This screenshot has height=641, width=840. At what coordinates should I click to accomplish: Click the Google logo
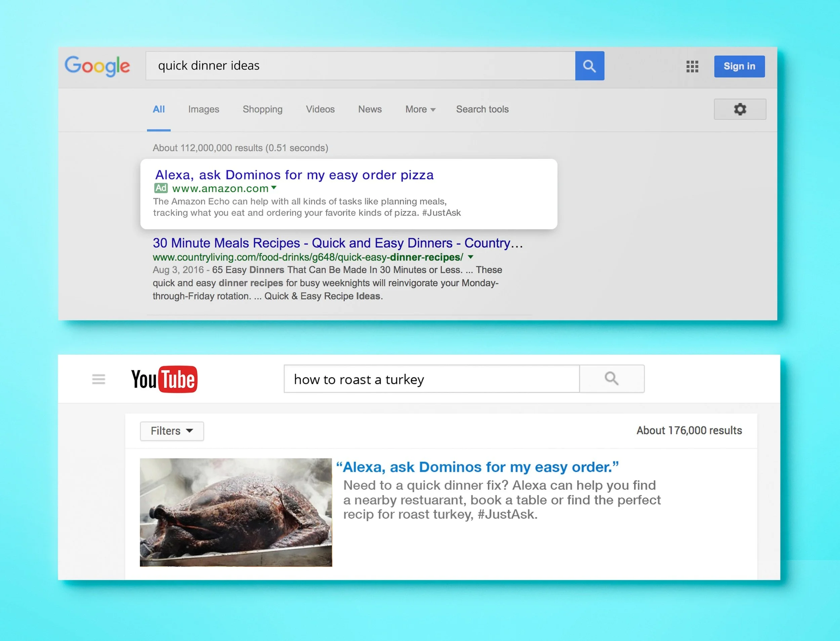click(97, 66)
